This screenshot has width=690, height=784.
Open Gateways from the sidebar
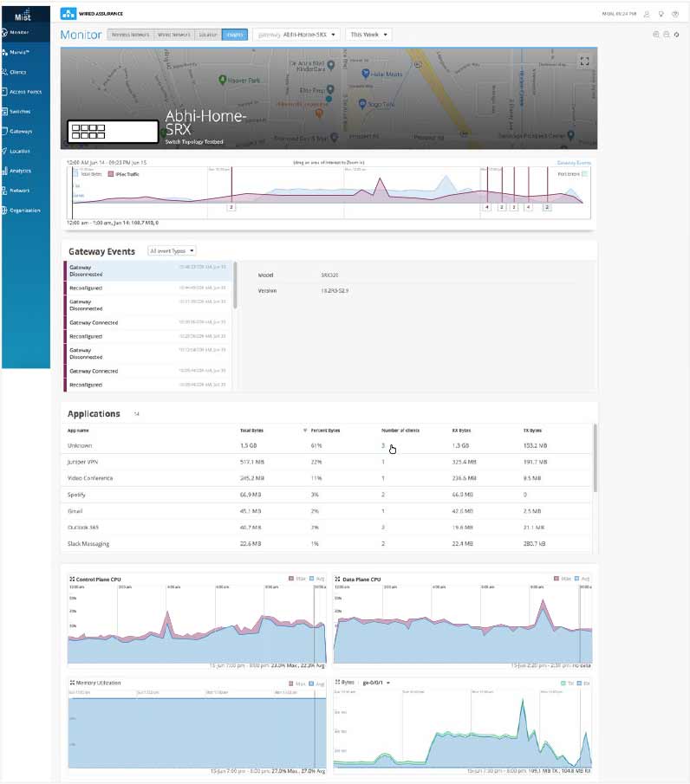(x=23, y=132)
